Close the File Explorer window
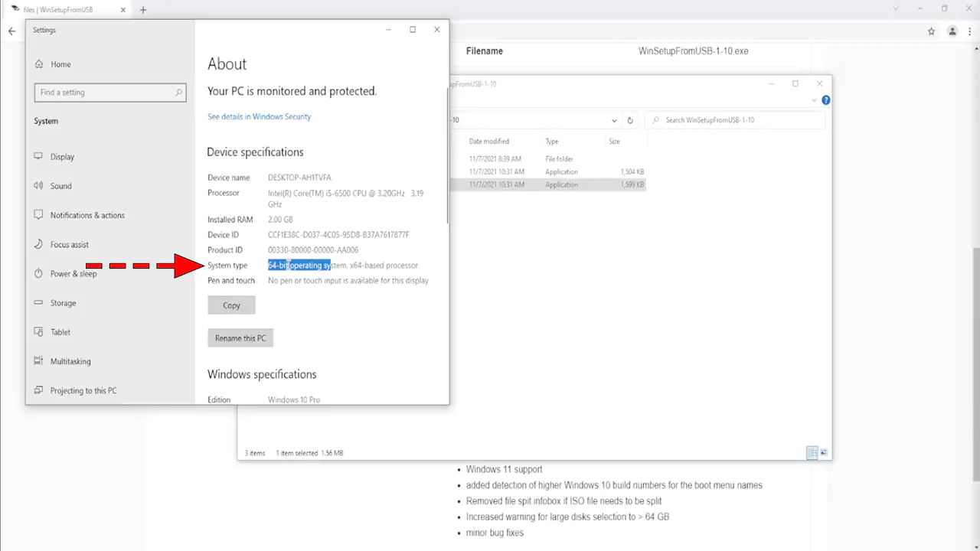The width and height of the screenshot is (980, 551). 819,83
